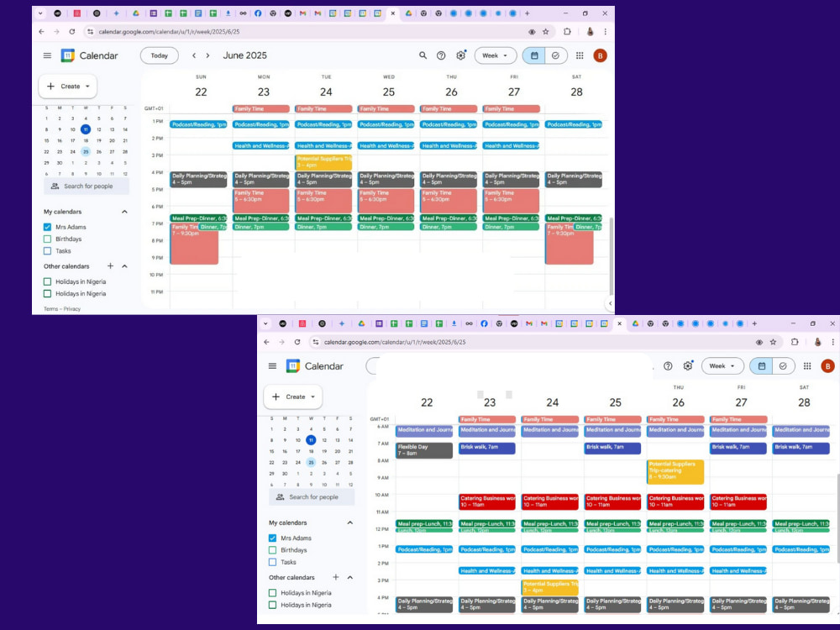
Task: Open settings gear in bottom Calendar window
Action: pos(688,366)
